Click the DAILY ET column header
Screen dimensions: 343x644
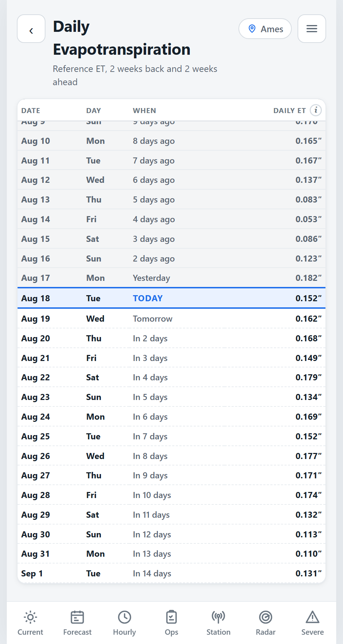[289, 111]
